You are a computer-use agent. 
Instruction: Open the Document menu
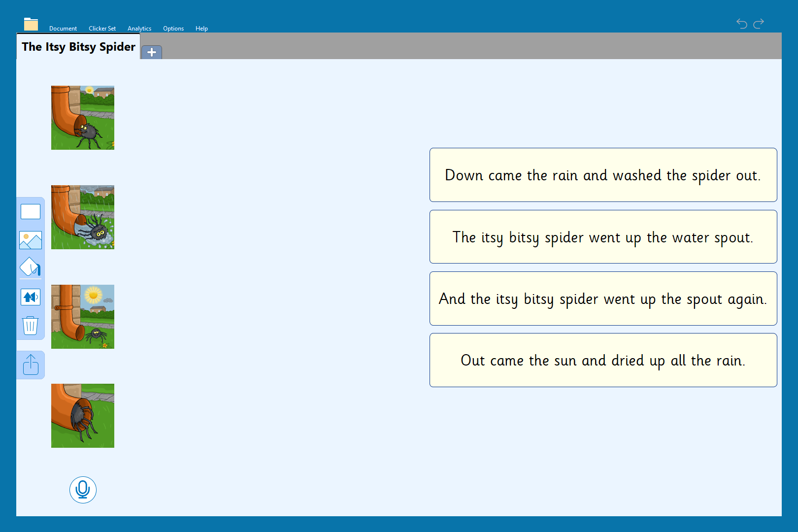click(63, 29)
